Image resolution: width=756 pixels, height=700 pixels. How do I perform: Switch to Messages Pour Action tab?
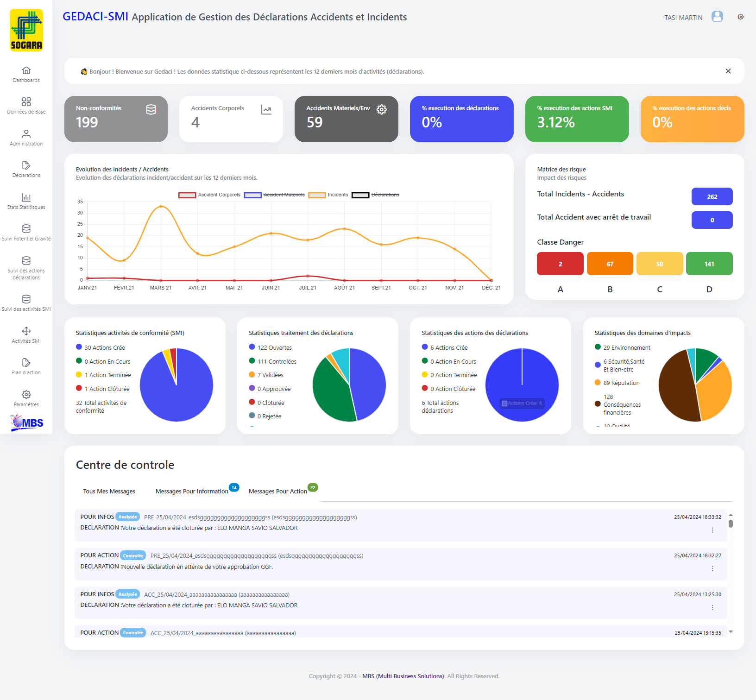[x=278, y=492]
